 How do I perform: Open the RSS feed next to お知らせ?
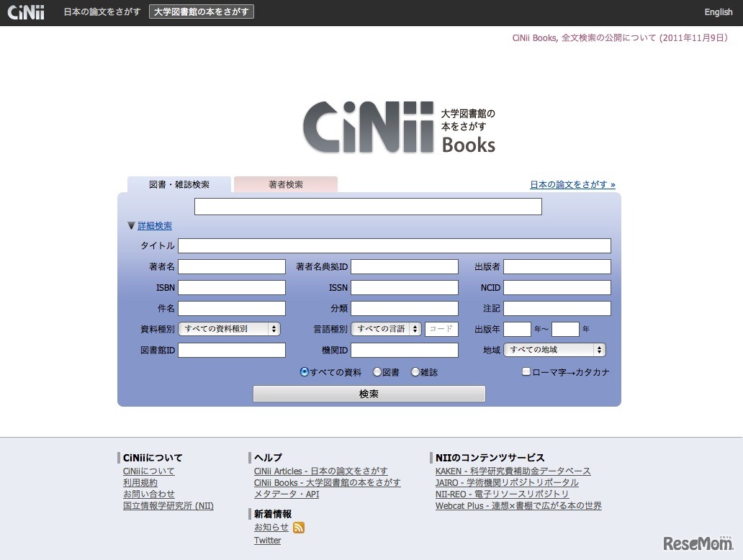pyautogui.click(x=298, y=527)
